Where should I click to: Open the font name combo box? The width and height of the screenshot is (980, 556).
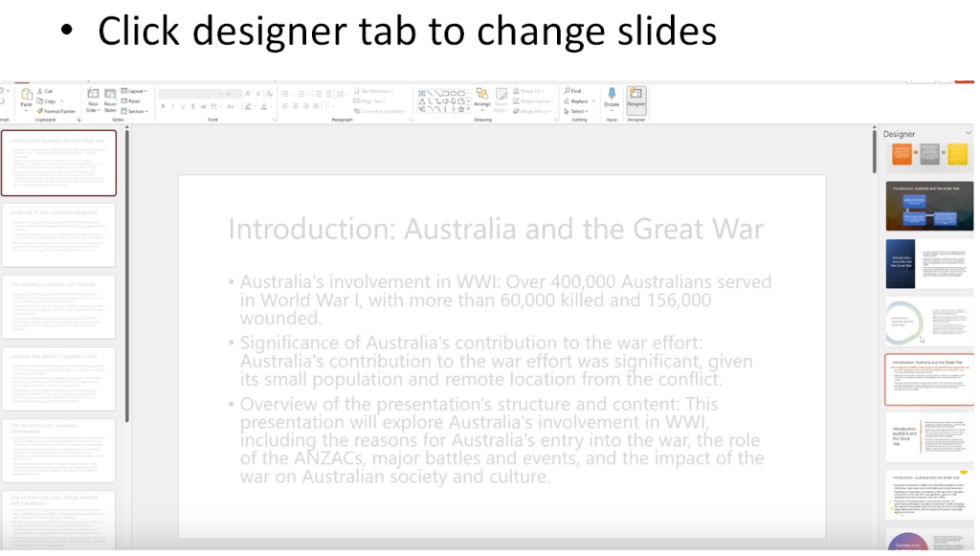(x=190, y=94)
